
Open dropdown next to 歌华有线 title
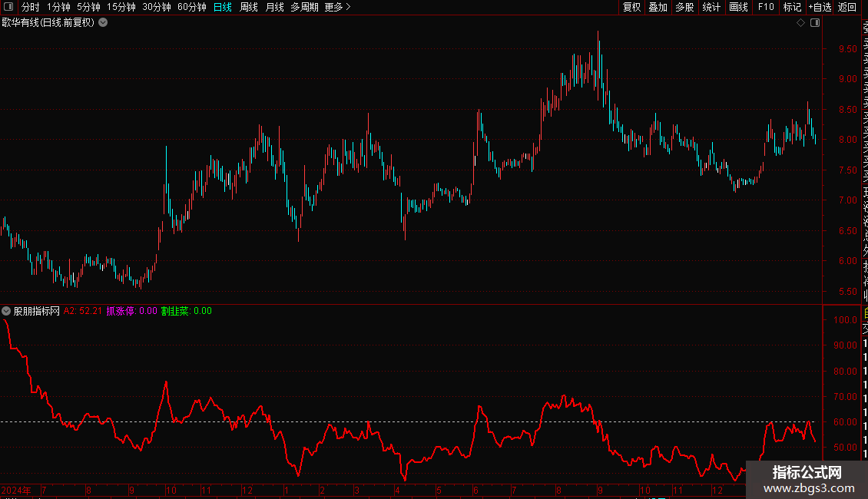[103, 22]
